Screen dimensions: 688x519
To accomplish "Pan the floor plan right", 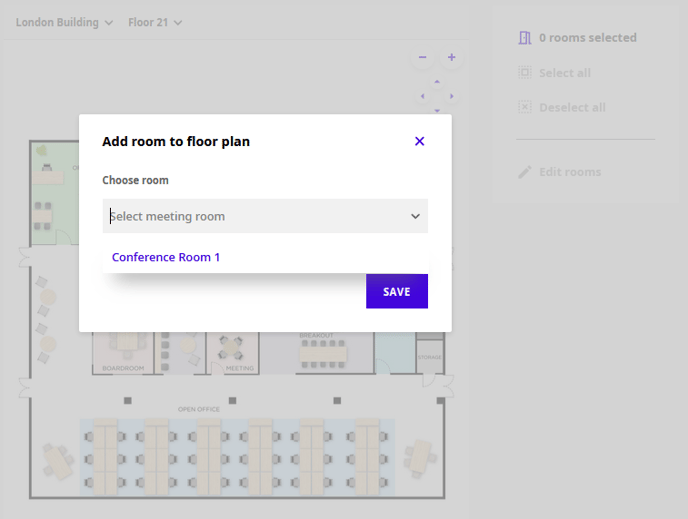I will (451, 97).
